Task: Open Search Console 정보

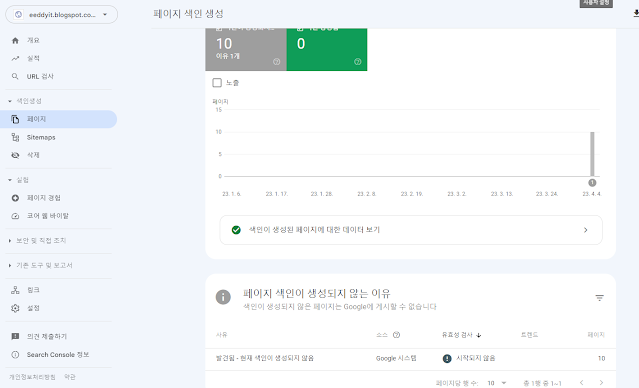Action: pyautogui.click(x=58, y=355)
